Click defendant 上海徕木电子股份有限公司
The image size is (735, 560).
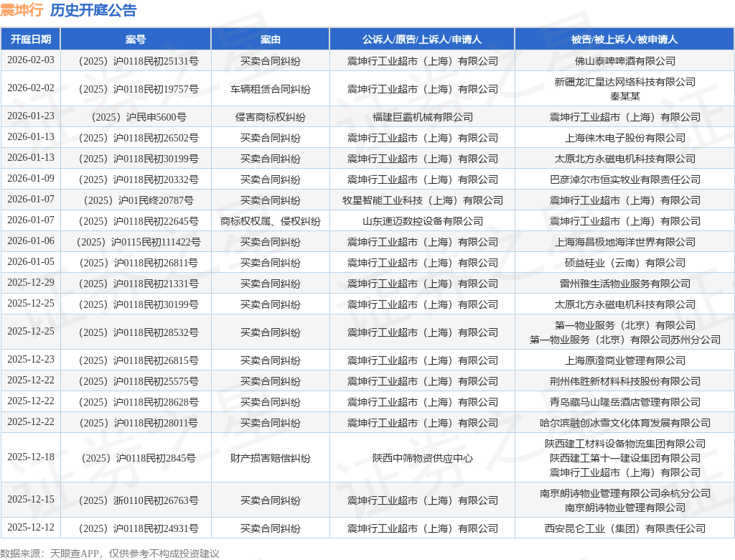coord(625,138)
